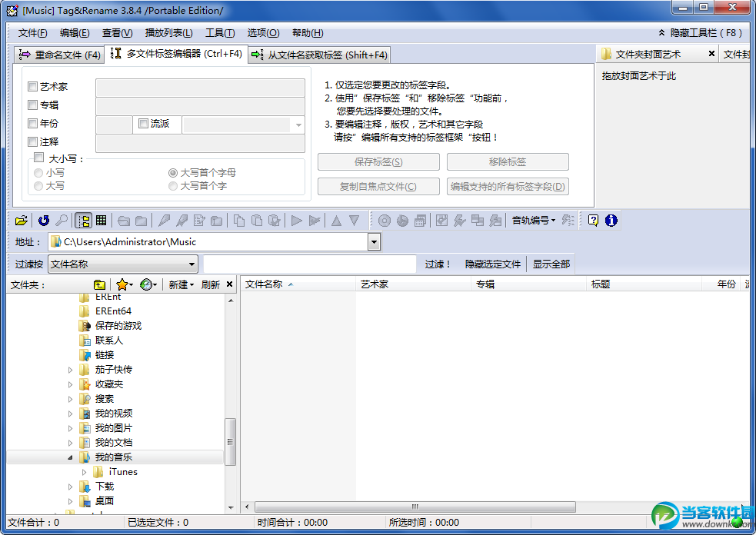Click the magnifier search toolbar icon
The height and width of the screenshot is (535, 756).
click(x=62, y=221)
